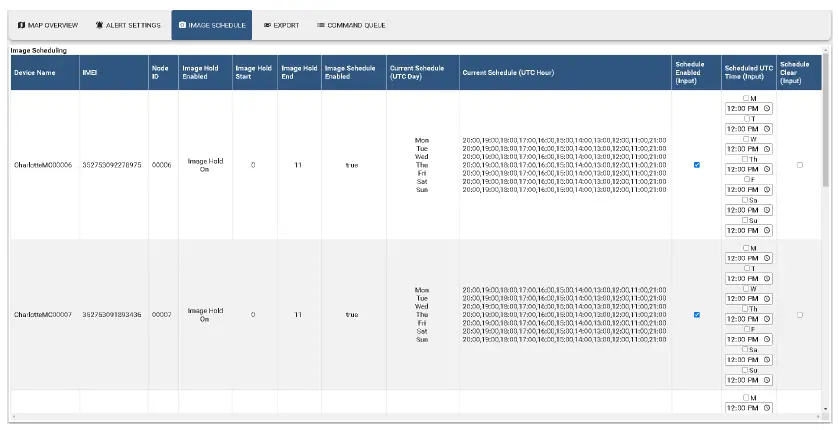Open clock picker for CharlotteMC00007 Saturday time
This screenshot has height=430, width=838.
(x=766, y=359)
